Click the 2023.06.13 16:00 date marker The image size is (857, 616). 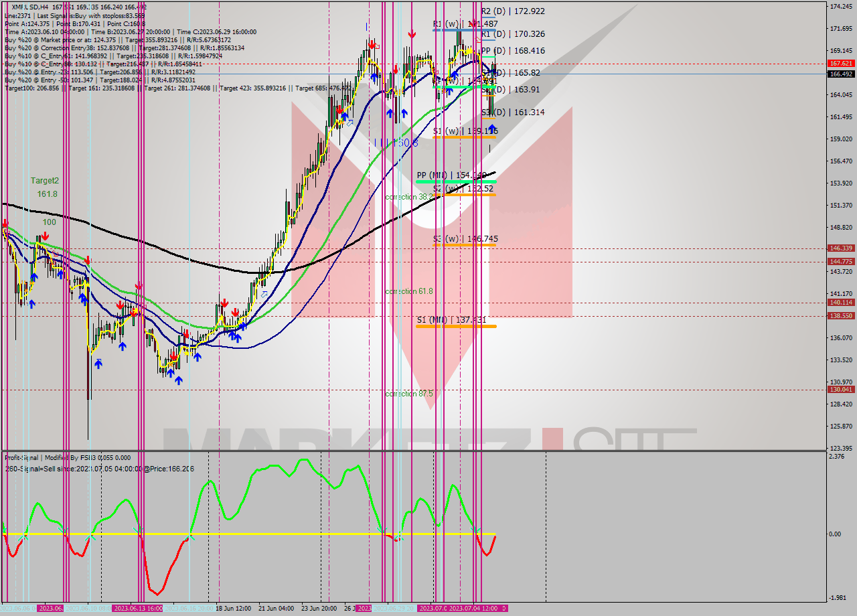pyautogui.click(x=138, y=608)
